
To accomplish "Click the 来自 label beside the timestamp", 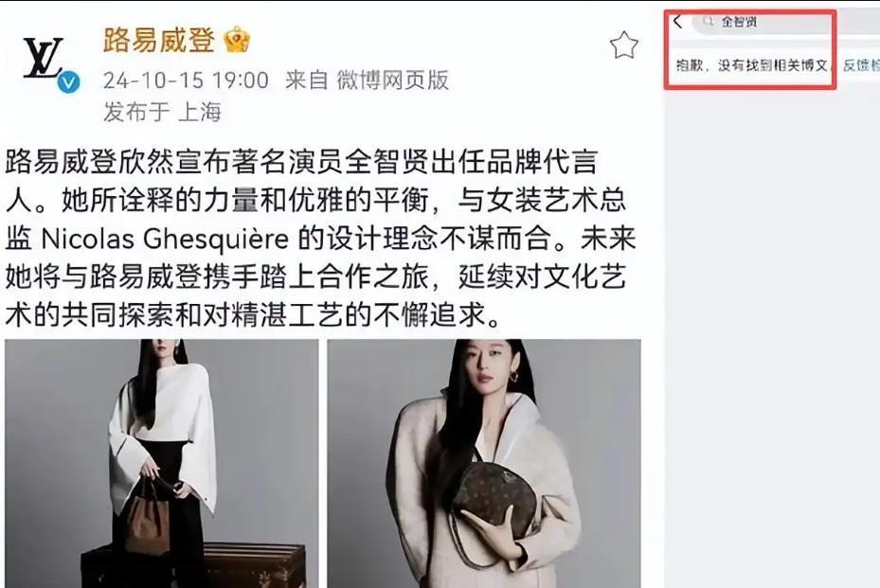I will (306, 80).
